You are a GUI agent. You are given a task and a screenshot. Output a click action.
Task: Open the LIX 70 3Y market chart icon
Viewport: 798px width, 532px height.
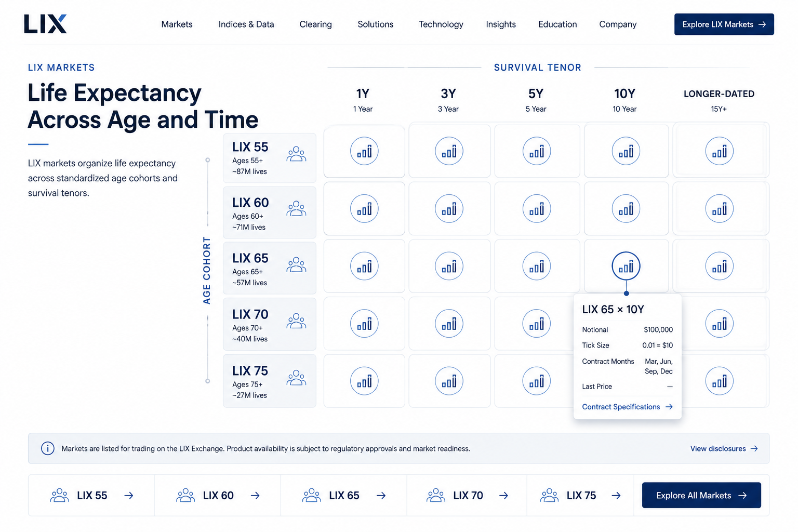point(449,324)
